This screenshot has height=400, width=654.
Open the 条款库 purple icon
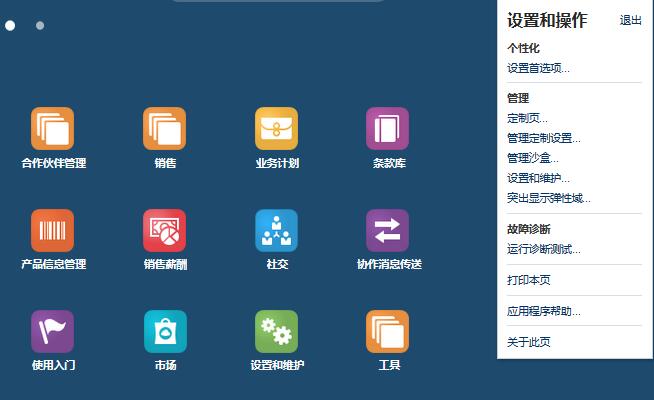point(387,128)
